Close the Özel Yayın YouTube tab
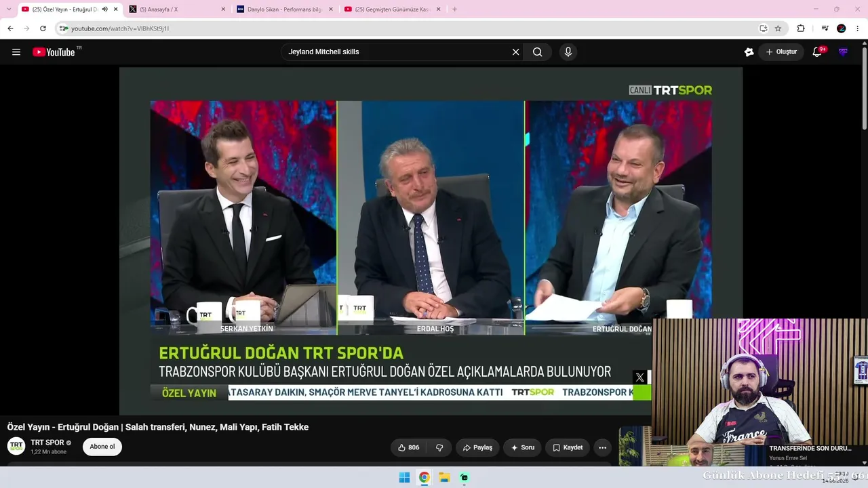Image resolution: width=868 pixels, height=488 pixels. [x=116, y=9]
